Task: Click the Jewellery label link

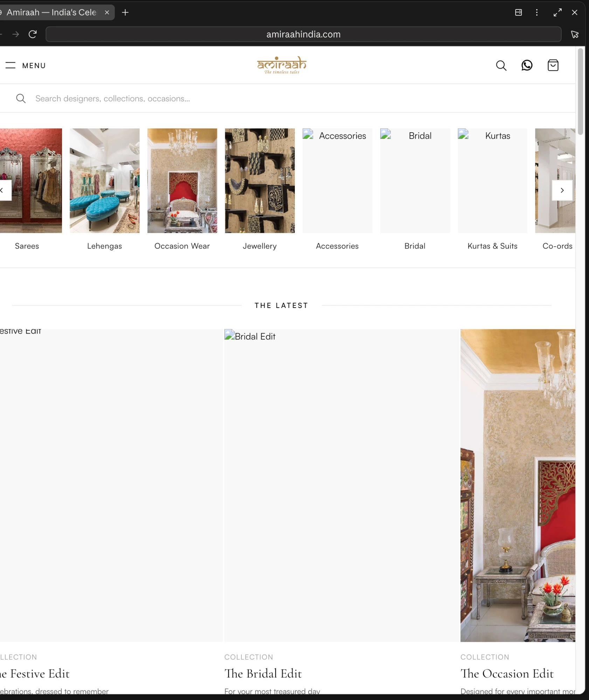Action: click(259, 246)
